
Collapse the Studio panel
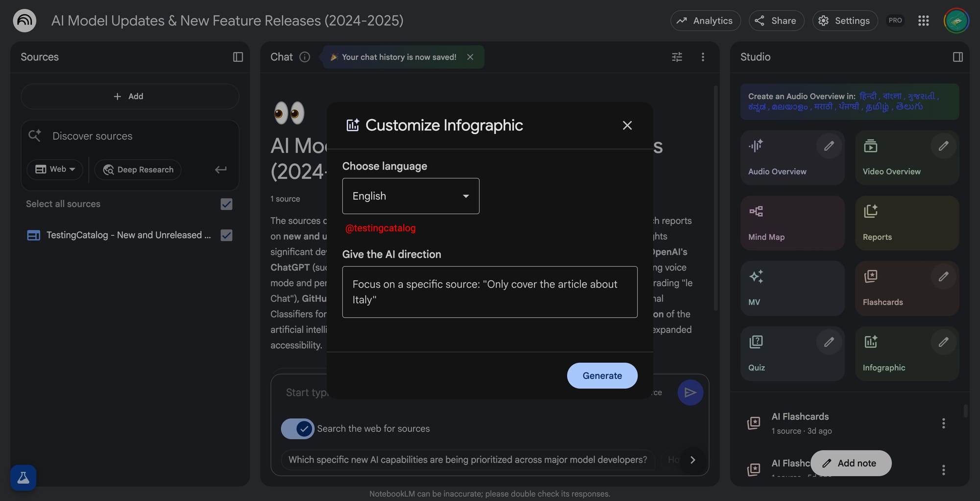coord(958,57)
